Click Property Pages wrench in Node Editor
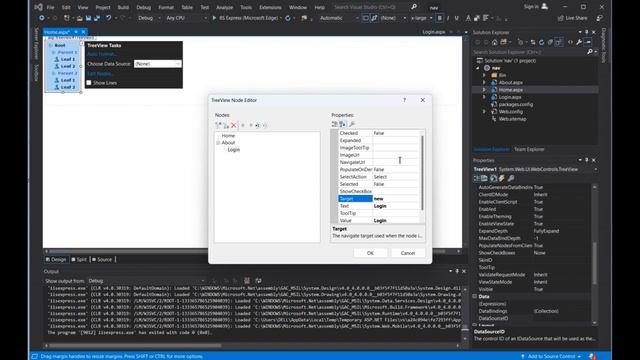 pos(352,124)
